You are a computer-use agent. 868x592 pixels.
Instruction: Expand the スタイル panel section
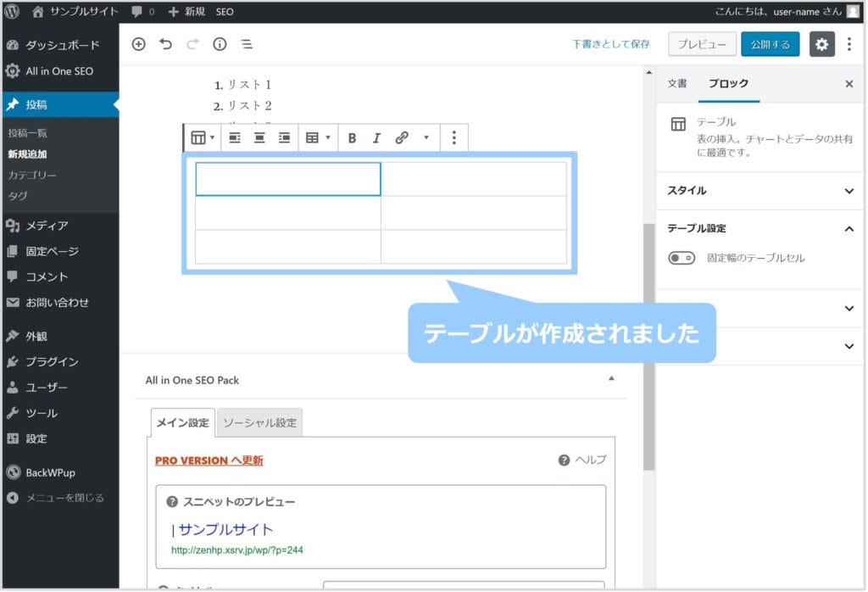(849, 191)
